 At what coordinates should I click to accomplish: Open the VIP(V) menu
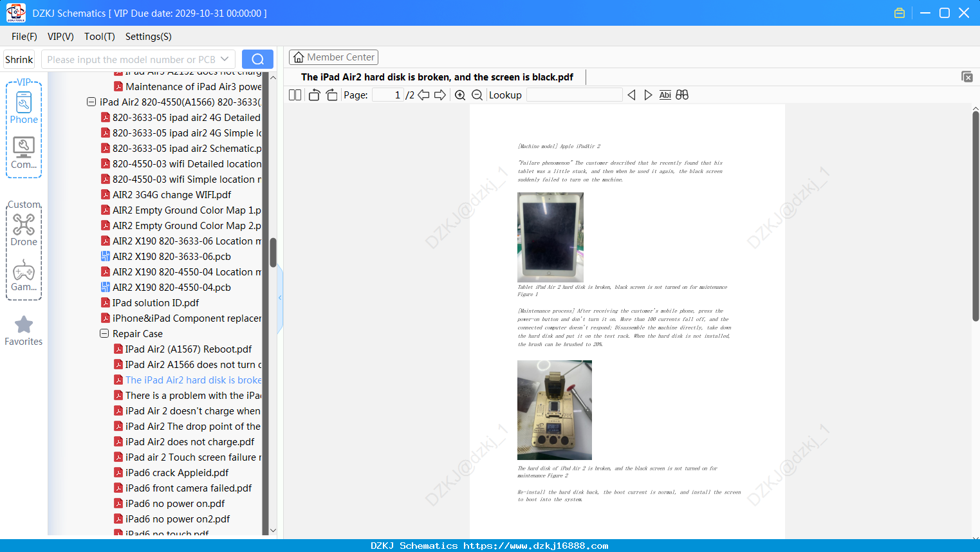click(60, 37)
